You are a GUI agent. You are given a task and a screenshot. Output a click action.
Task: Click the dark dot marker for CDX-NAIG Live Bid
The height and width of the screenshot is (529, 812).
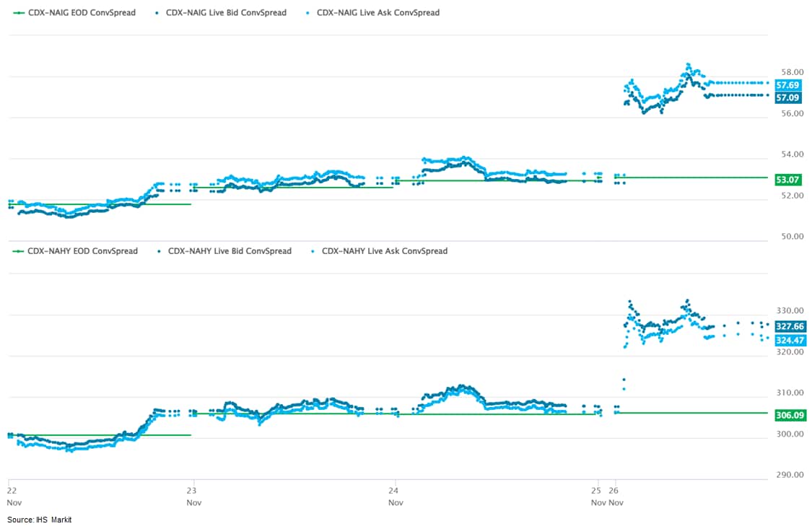157,12
